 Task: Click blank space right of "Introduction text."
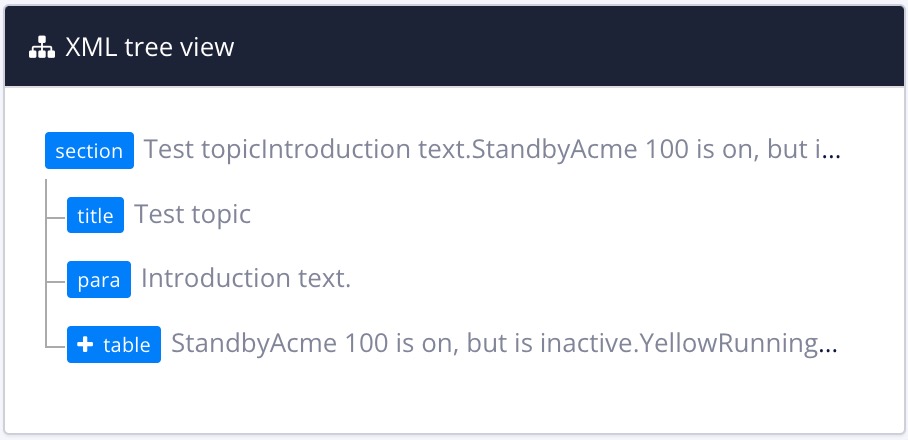(x=600, y=279)
